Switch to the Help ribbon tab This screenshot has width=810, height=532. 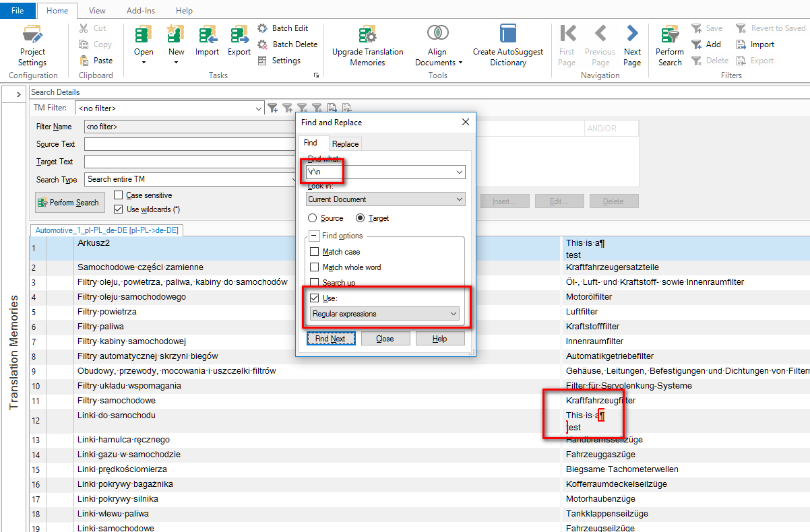pos(184,10)
